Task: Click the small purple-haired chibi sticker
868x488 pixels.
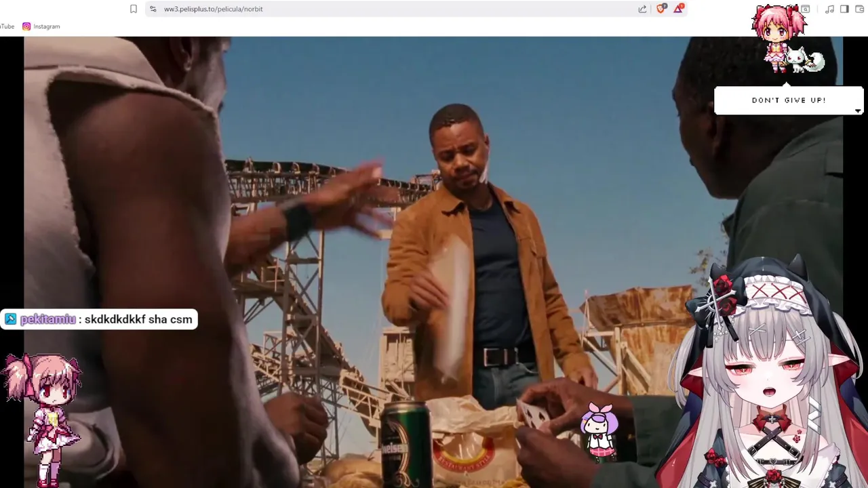Action: (x=600, y=432)
